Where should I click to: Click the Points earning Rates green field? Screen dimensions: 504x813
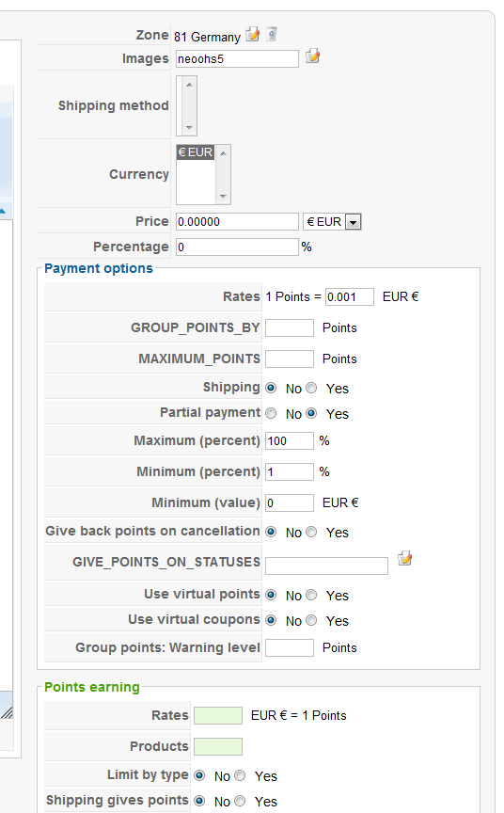coord(218,715)
